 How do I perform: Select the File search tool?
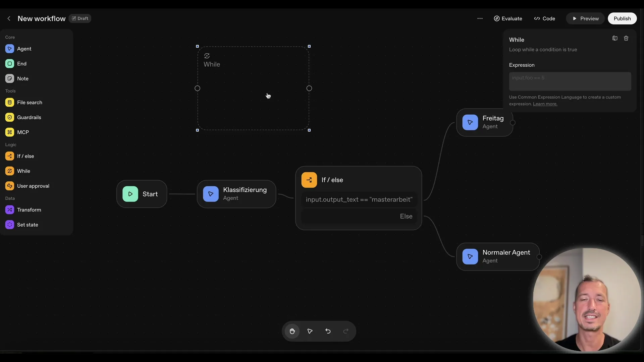click(x=30, y=102)
